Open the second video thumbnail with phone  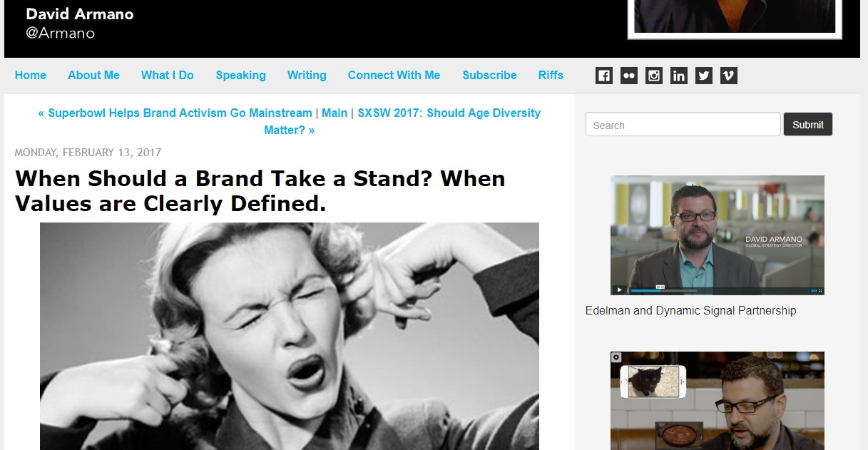click(x=718, y=401)
